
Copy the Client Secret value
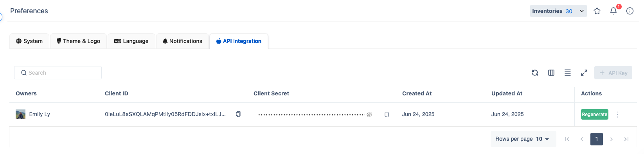point(387,114)
